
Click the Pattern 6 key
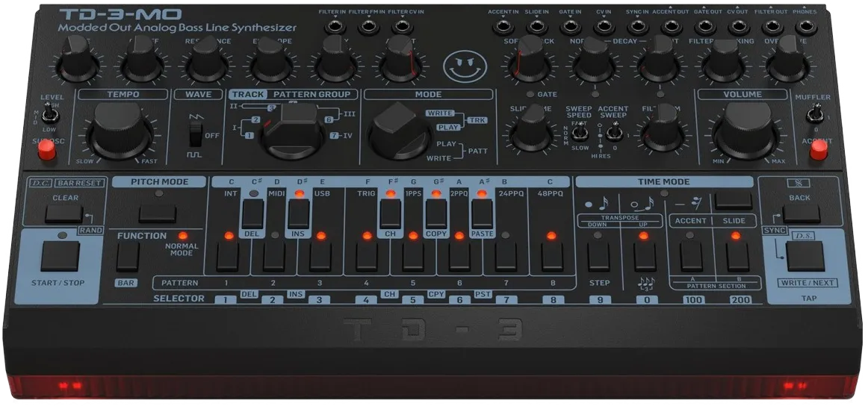coord(459,257)
